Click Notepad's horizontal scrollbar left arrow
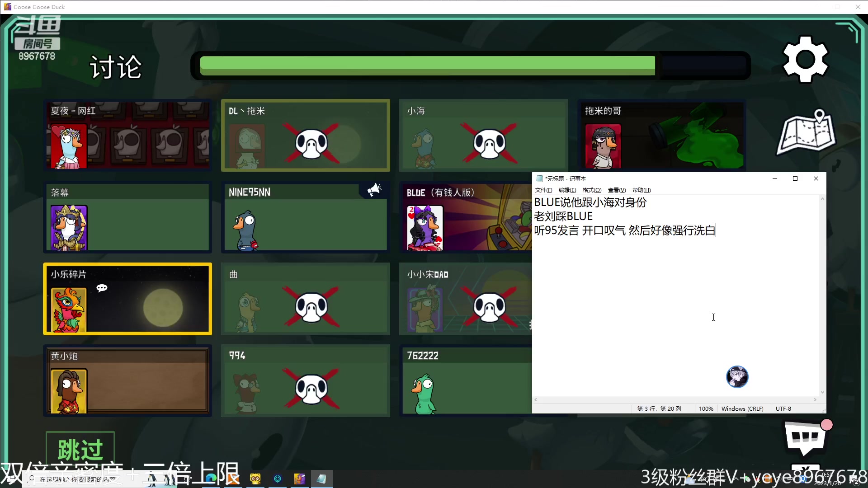The width and height of the screenshot is (868, 488). [x=536, y=400]
